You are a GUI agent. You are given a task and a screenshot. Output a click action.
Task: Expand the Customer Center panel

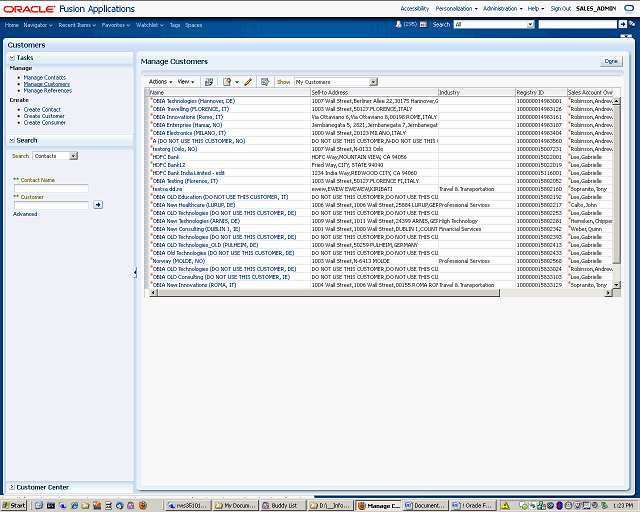[x=12, y=487]
